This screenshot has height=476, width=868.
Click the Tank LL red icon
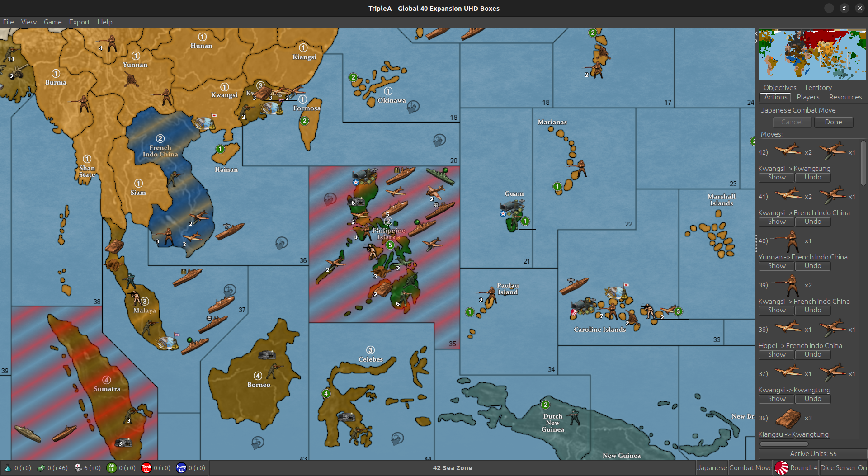(x=146, y=468)
